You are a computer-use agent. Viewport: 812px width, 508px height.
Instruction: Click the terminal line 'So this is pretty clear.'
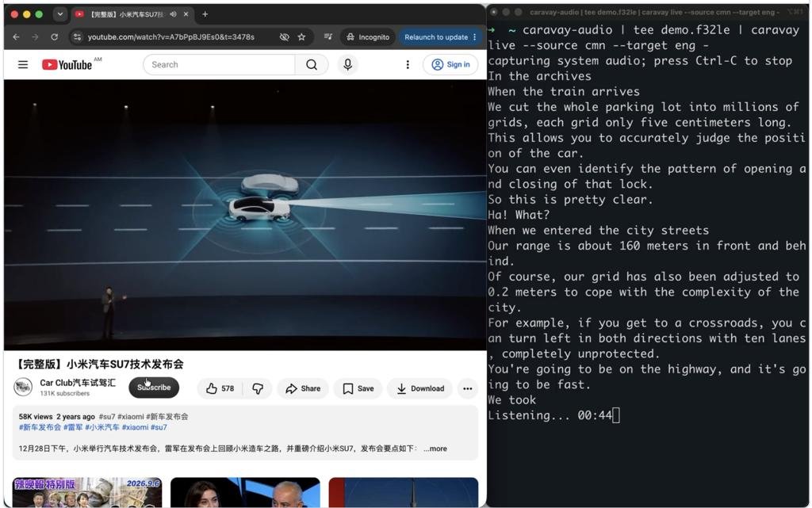pos(570,200)
